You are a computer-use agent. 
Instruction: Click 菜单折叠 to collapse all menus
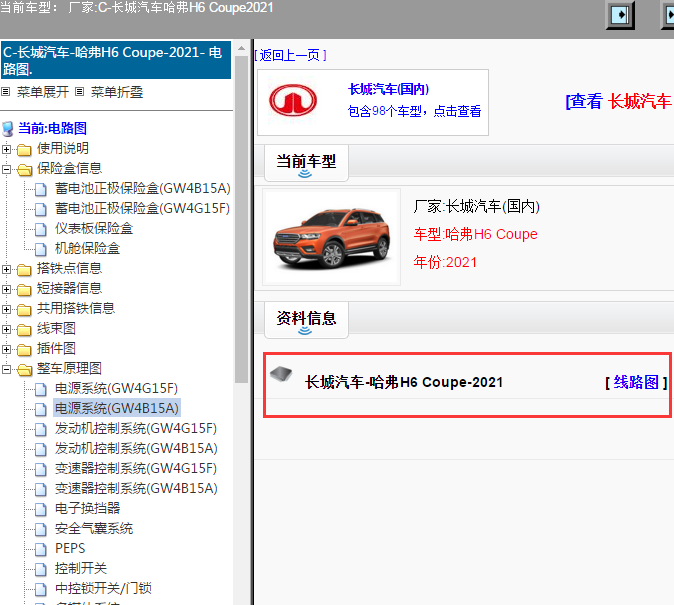117,92
